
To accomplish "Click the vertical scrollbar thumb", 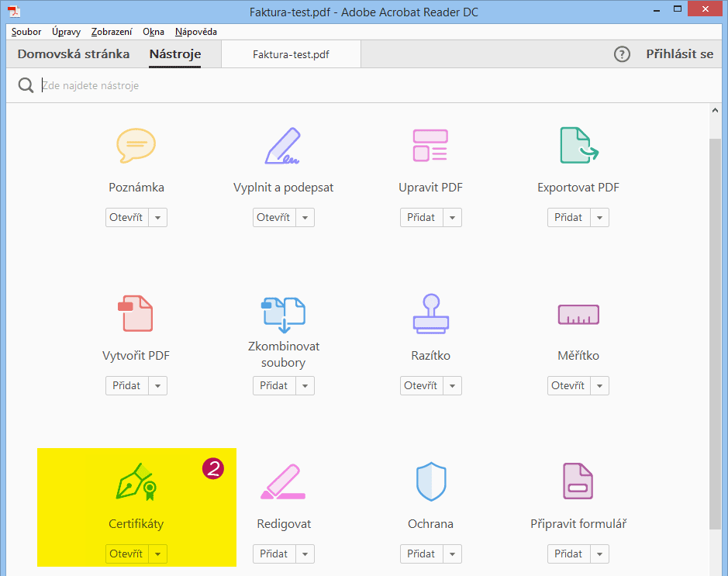I will (715, 333).
